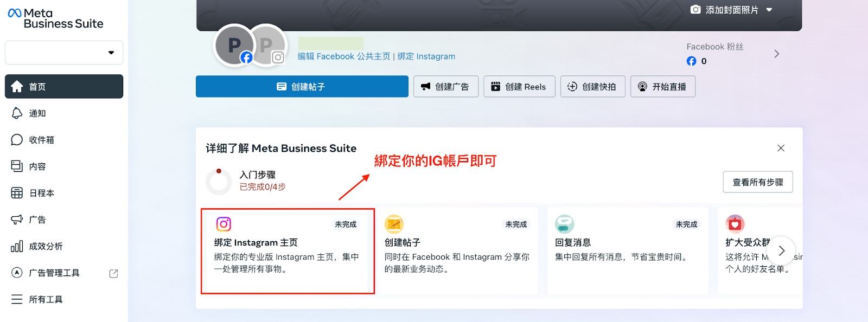Open the inbox chat bubble icon
Viewport: 868px width, 322px height.
17,140
